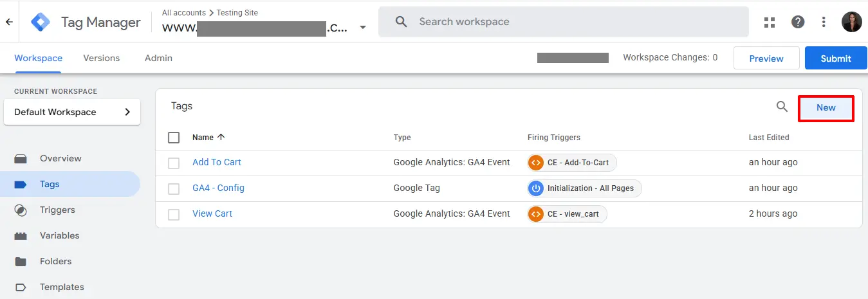Sort by the Name column arrow
The image size is (868, 299).
coord(221,137)
